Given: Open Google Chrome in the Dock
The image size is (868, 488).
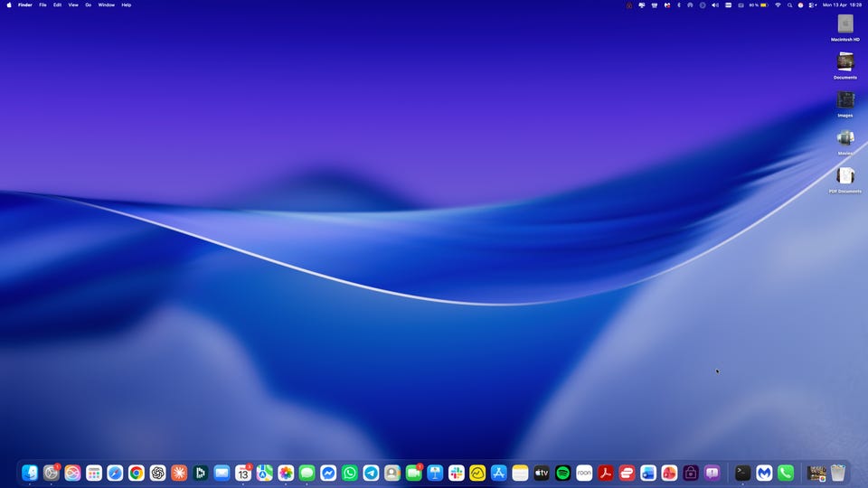Looking at the screenshot, I should click(137, 473).
